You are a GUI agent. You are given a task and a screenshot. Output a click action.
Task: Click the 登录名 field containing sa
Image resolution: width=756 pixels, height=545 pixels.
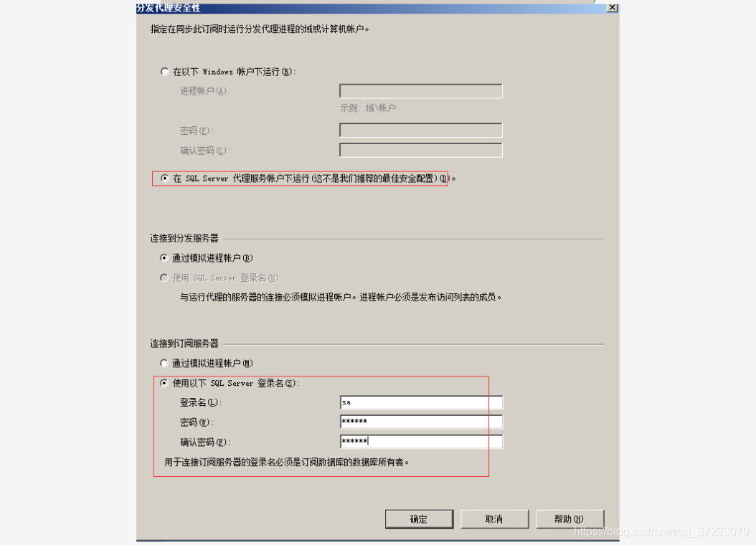click(421, 402)
